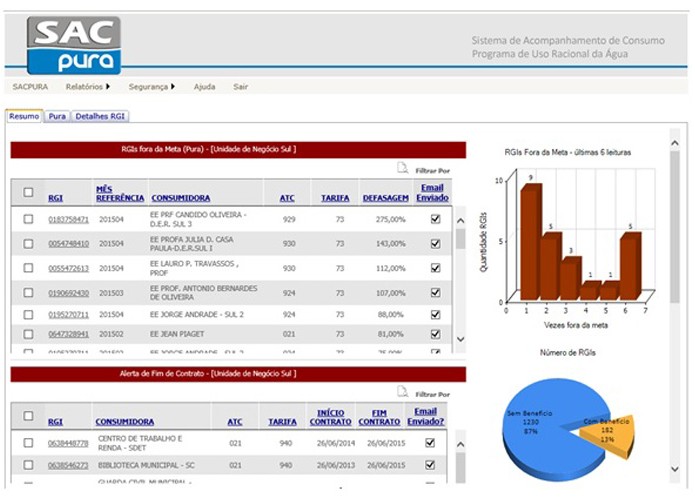
Task: Open RGI link 0638448778
Action: (x=68, y=443)
